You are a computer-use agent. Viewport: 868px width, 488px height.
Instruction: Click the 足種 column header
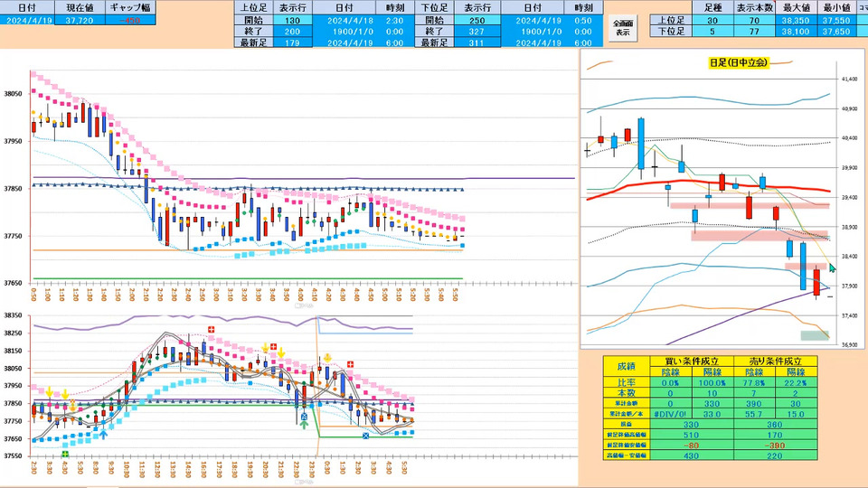(712, 8)
